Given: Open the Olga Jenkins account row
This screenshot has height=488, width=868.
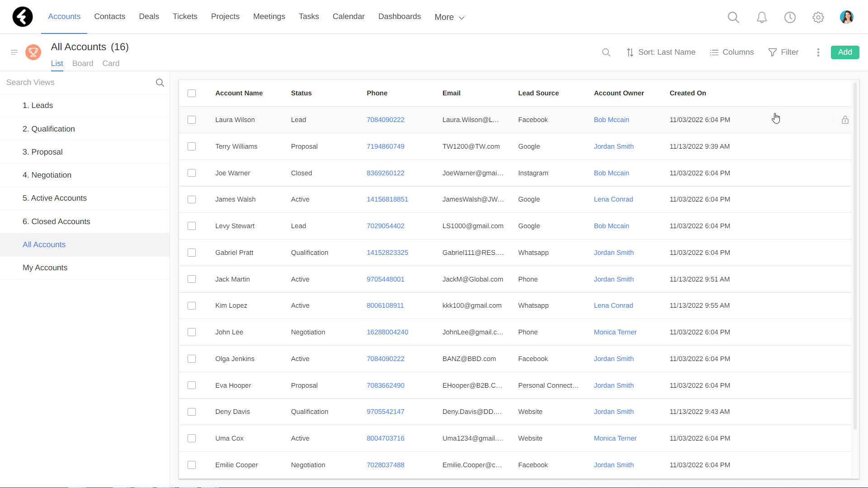Looking at the screenshot, I should (515, 359).
